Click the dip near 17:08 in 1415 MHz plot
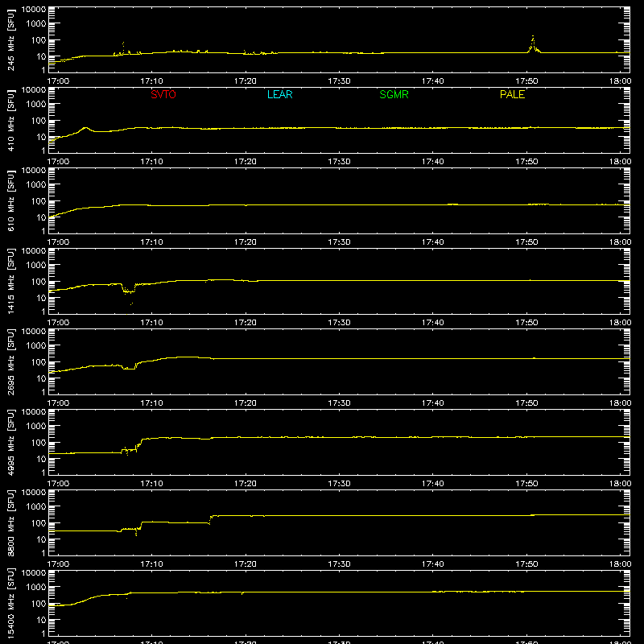 pyautogui.click(x=129, y=289)
